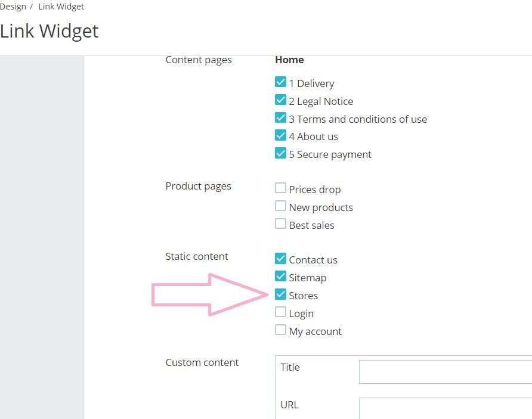Screen dimensions: 532x419
Task: Tick the Best sales checkbox
Action: pos(280,224)
